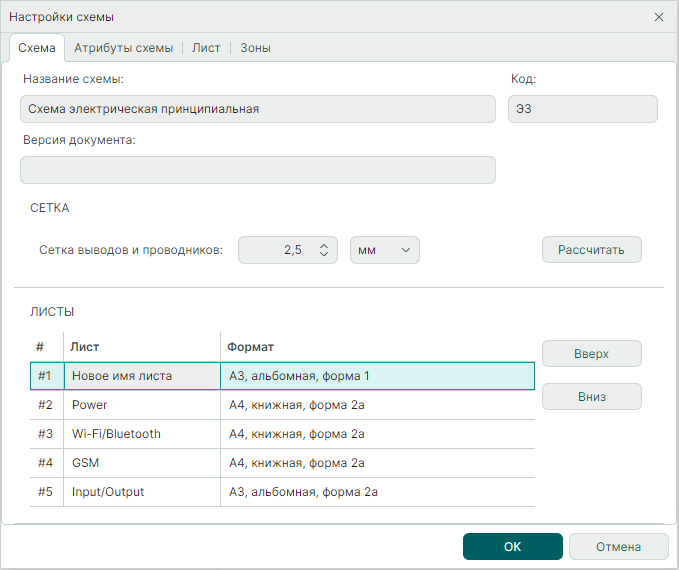Click the grid spinner arrows next to 2,5
This screenshot has height=570, width=679.
click(324, 250)
